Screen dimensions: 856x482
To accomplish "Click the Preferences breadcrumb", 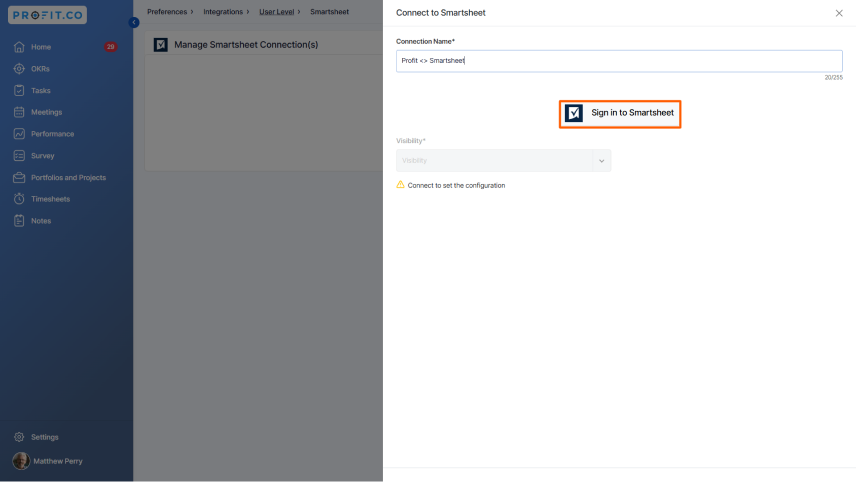I will pos(167,11).
